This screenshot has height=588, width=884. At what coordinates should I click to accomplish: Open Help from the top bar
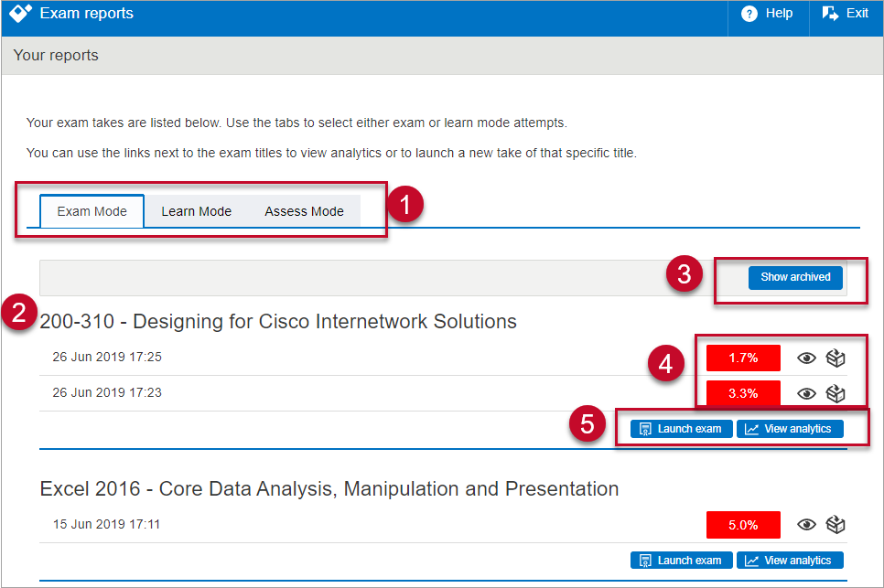tap(767, 14)
